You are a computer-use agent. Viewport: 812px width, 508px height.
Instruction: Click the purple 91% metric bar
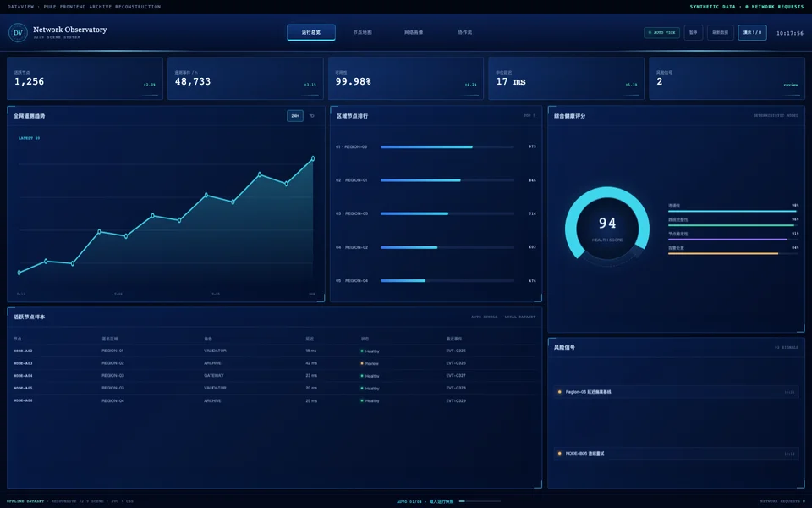pyautogui.click(x=733, y=240)
